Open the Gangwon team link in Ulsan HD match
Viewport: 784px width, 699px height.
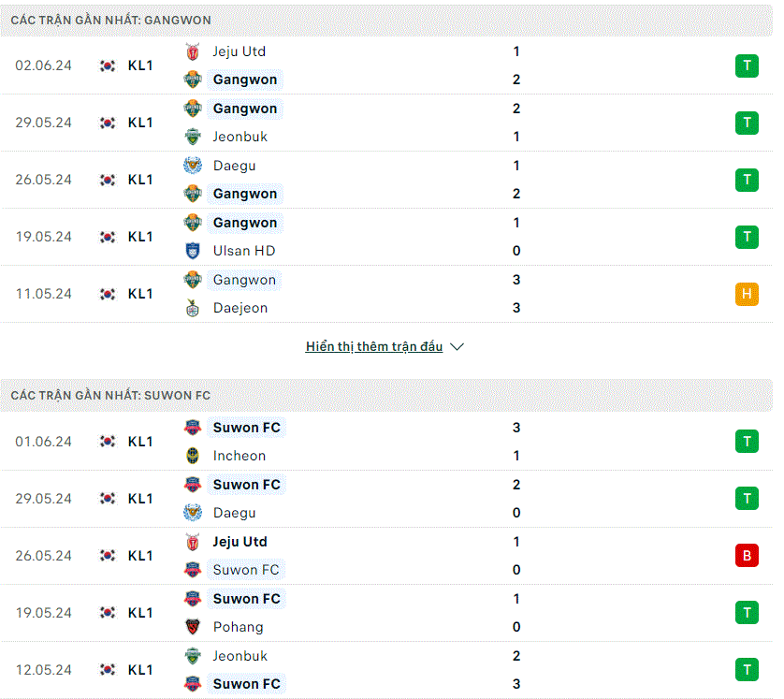(x=245, y=223)
